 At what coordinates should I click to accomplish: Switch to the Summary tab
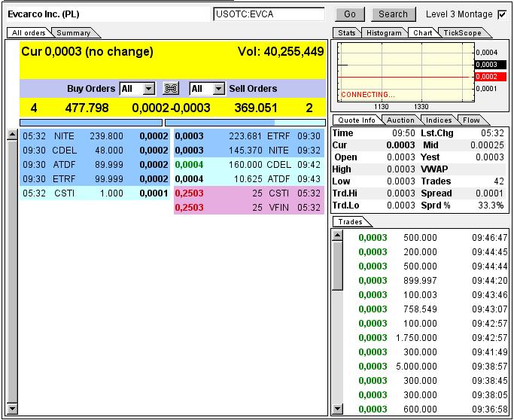pyautogui.click(x=74, y=33)
